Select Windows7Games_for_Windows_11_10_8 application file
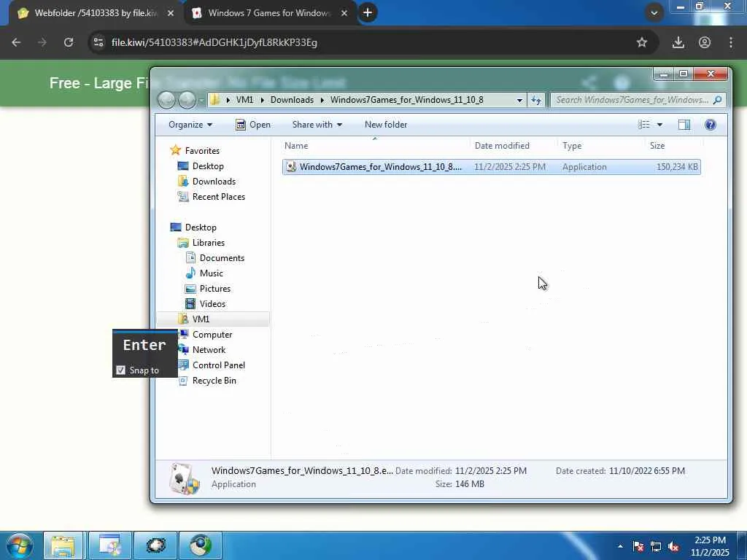The height and width of the screenshot is (560, 747). [491, 167]
